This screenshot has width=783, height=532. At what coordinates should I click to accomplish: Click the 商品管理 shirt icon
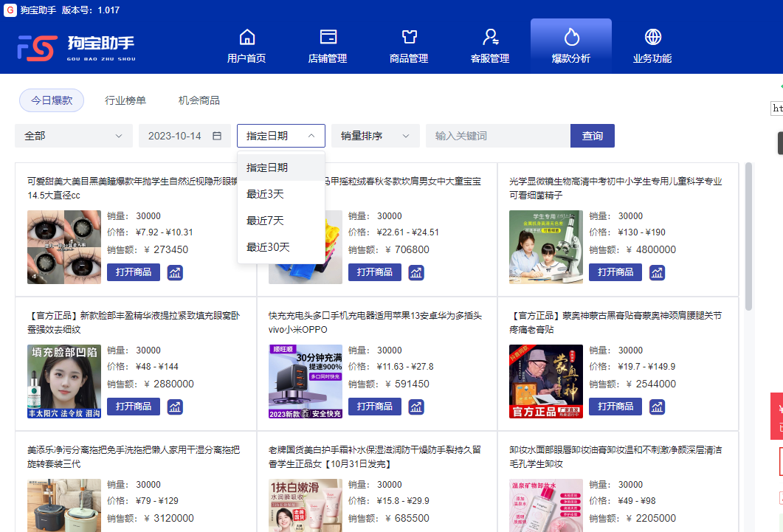click(409, 37)
